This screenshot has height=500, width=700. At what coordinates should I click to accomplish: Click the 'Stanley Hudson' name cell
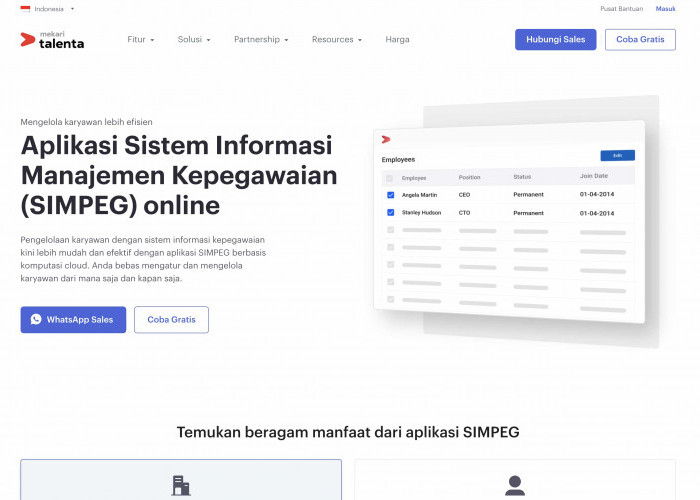421,212
